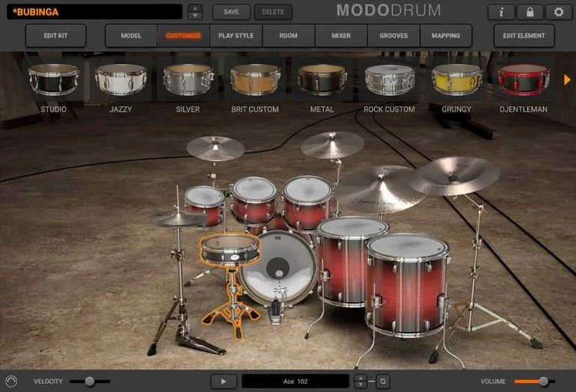This screenshot has width=576, height=392.
Task: Select the right rack tom
Action: (x=308, y=203)
